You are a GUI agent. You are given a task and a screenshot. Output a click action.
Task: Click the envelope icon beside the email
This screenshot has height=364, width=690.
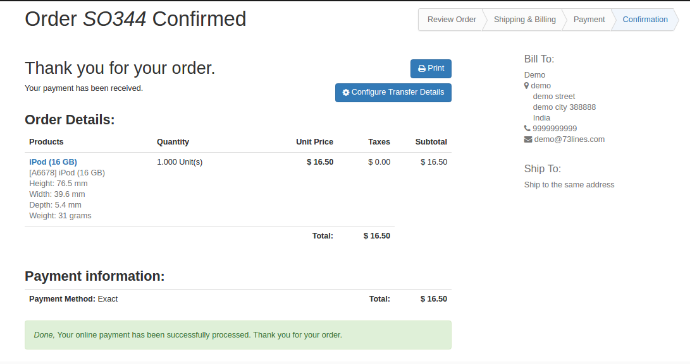528,139
